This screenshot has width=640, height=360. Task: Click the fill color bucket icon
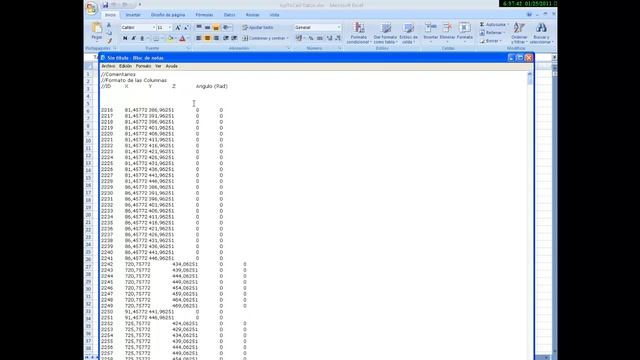coord(170,38)
